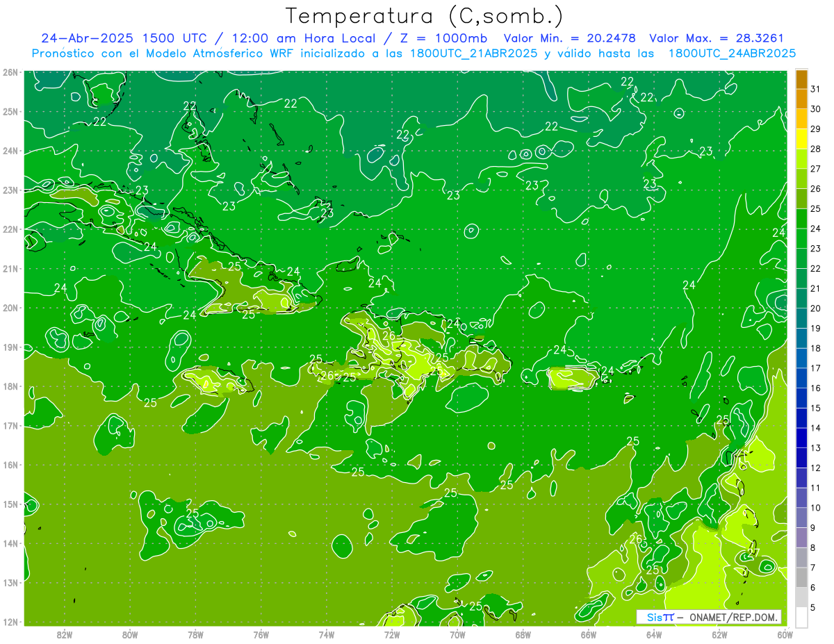Click the legend scale value '29'
The height and width of the screenshot is (644, 834).
coord(815,129)
